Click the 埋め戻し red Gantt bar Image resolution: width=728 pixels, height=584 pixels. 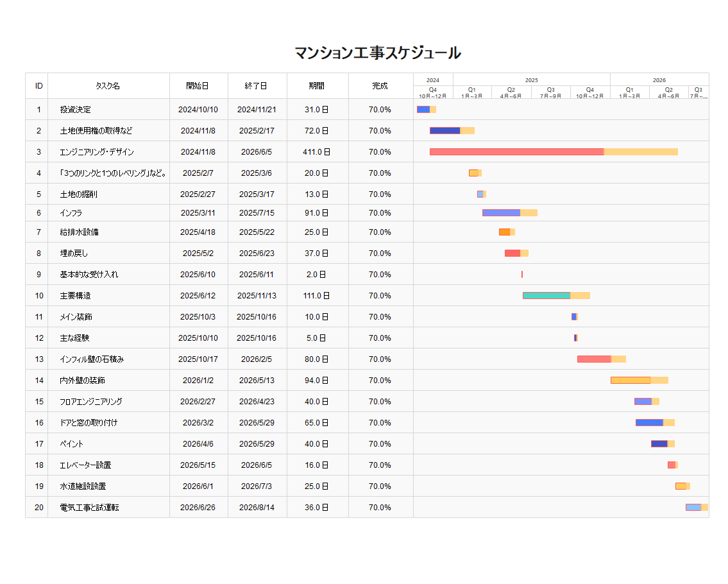512,253
